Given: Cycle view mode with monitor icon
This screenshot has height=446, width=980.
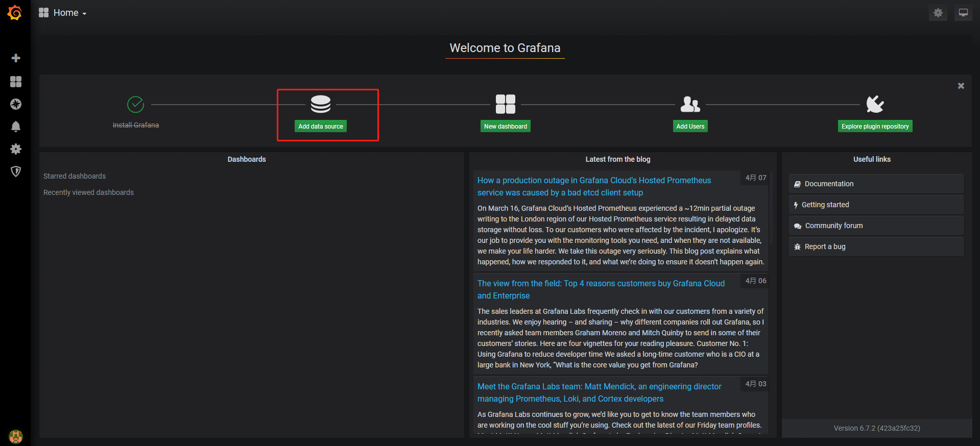Looking at the screenshot, I should (x=963, y=13).
